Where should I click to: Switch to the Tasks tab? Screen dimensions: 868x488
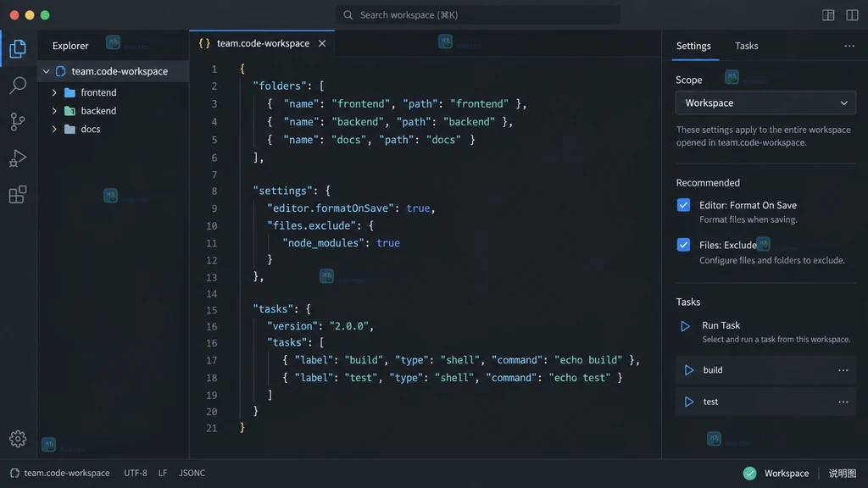(x=746, y=46)
